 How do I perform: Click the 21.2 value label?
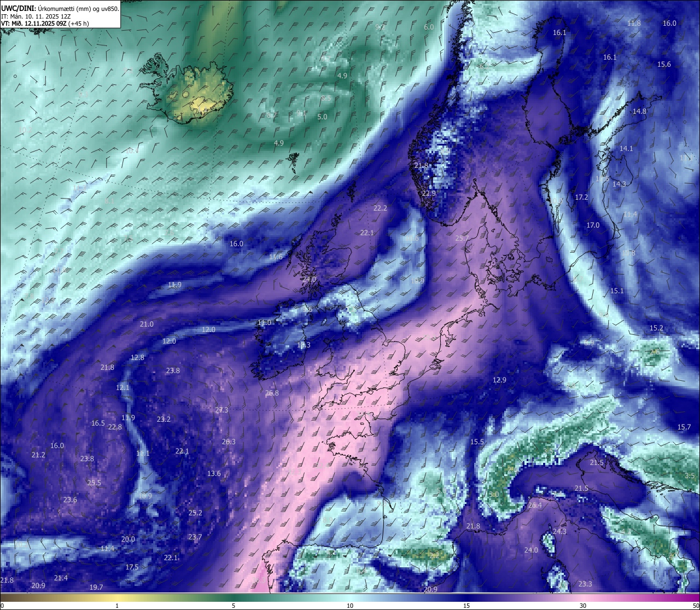pyautogui.click(x=38, y=455)
